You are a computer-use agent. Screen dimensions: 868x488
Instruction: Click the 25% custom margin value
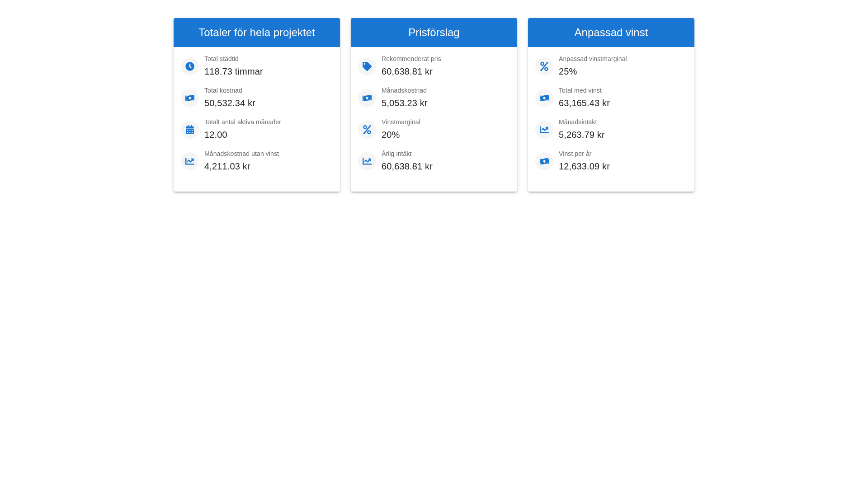pyautogui.click(x=568, y=71)
